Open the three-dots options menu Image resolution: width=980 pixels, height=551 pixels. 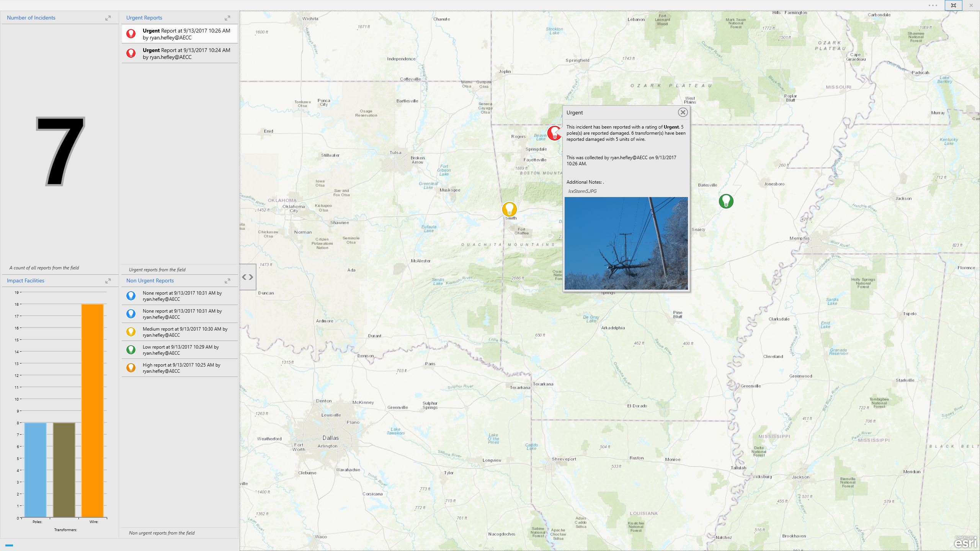coord(933,5)
